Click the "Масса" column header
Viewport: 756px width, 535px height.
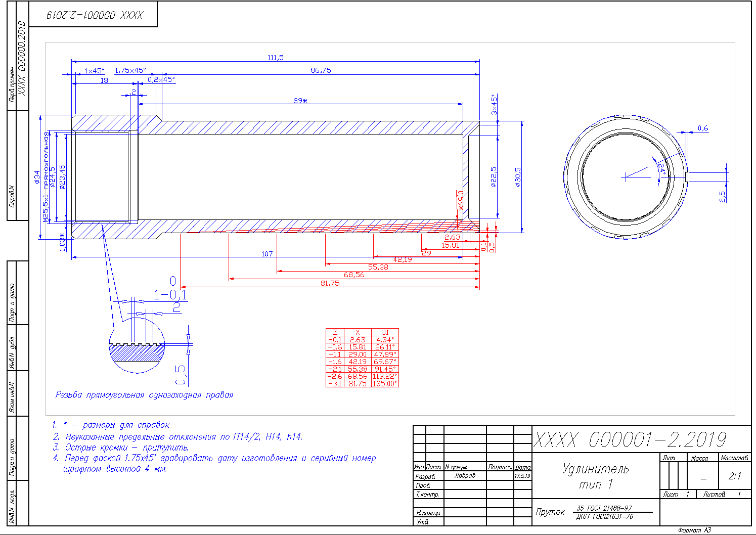click(699, 458)
